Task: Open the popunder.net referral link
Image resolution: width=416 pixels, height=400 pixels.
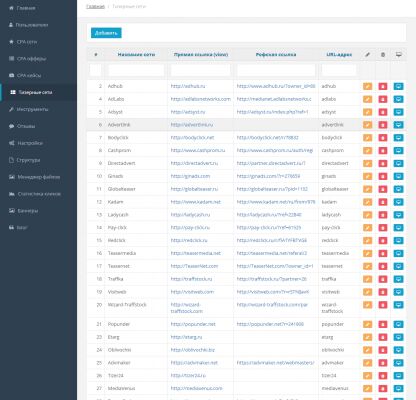Action: tap(270, 324)
